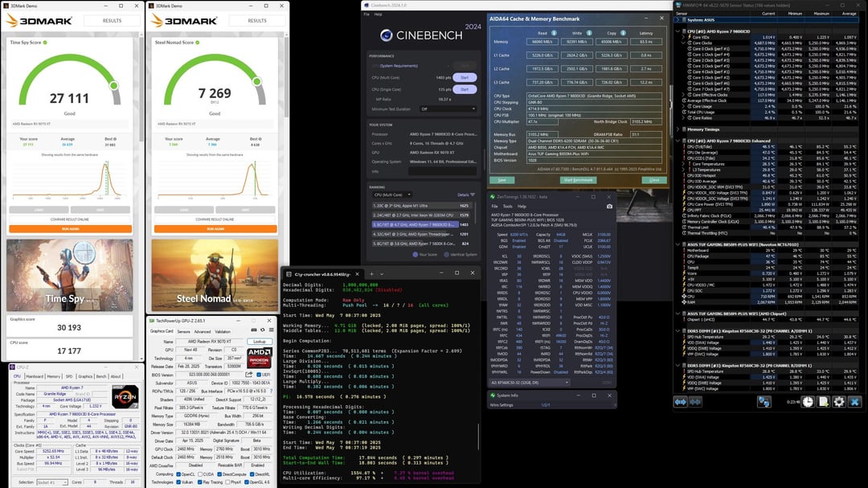Toggle the DirectCompute checkbox in GPU-Z
The height and width of the screenshot is (488, 868).
219,474
